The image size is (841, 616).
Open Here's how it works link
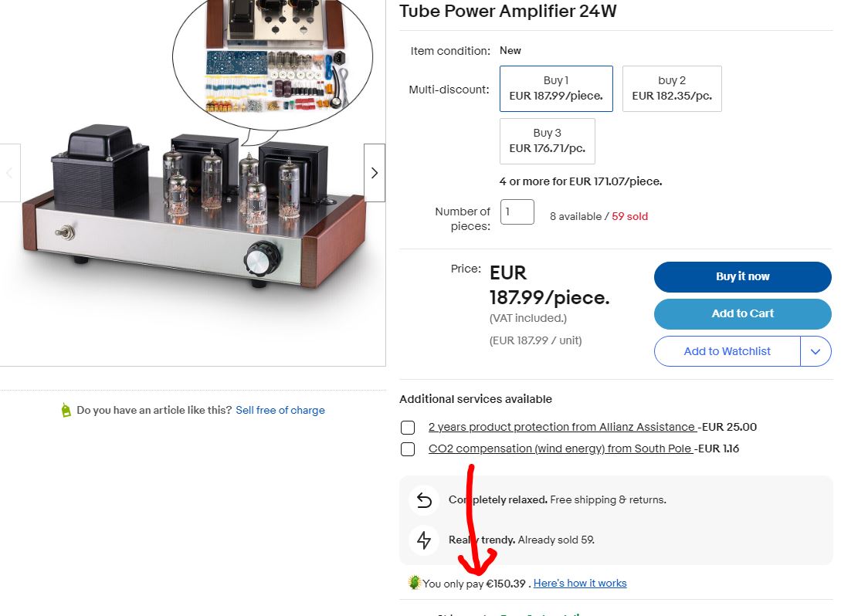(x=580, y=584)
